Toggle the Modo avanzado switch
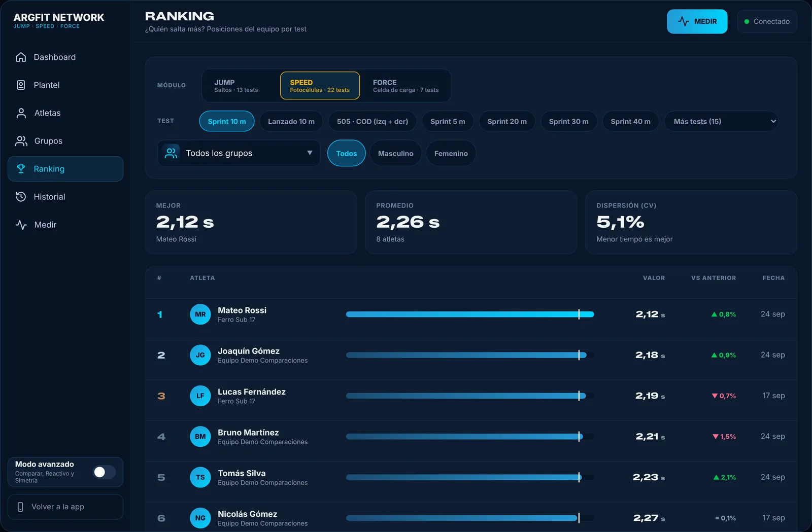Image resolution: width=812 pixels, height=532 pixels. point(105,472)
